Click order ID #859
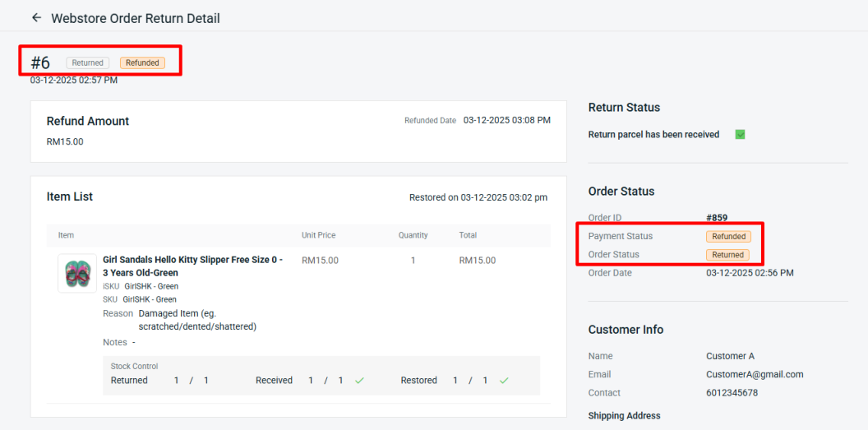Screen dimensions: 868x430 coord(718,218)
